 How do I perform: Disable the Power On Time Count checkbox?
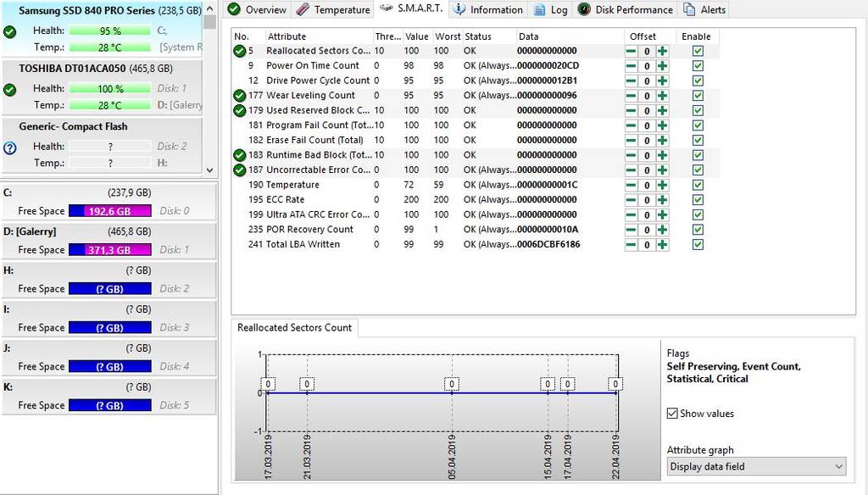[x=698, y=66]
